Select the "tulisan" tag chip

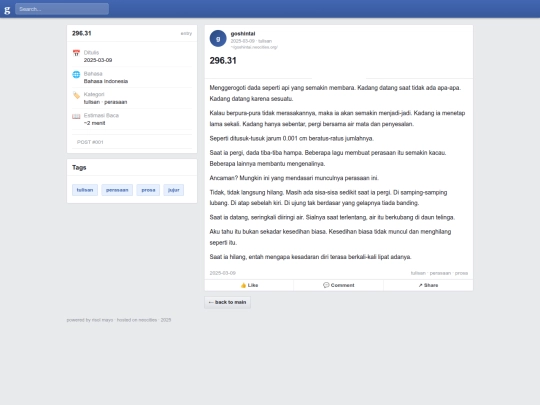point(85,190)
